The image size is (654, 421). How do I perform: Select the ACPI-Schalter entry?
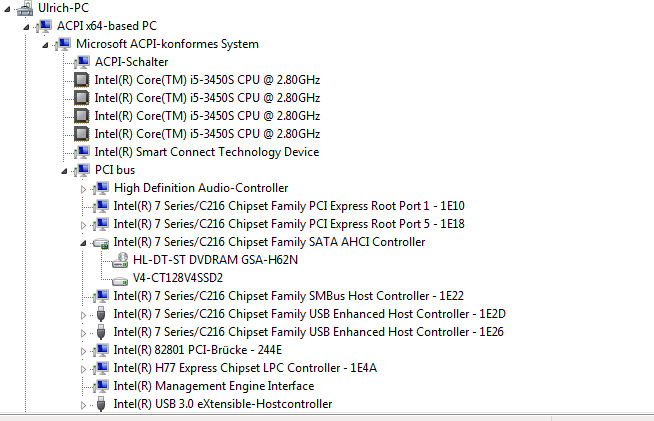[131, 62]
